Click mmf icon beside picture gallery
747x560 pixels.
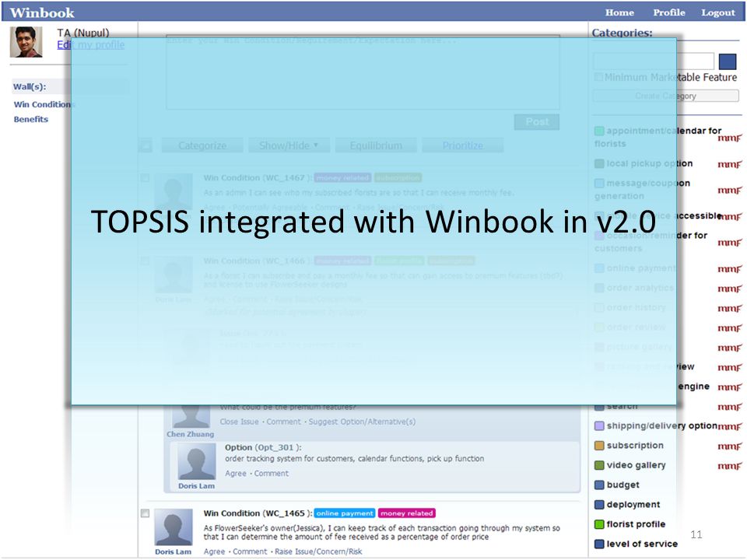pos(729,348)
